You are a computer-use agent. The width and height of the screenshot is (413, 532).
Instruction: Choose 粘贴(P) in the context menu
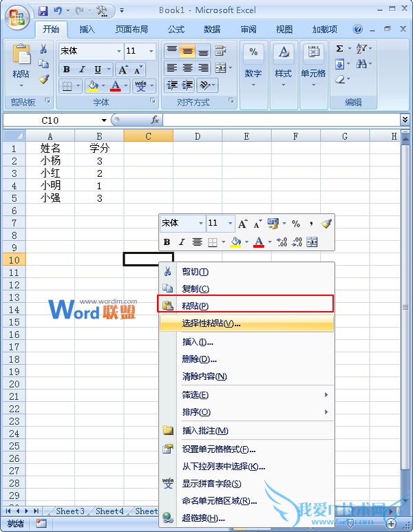(x=245, y=306)
